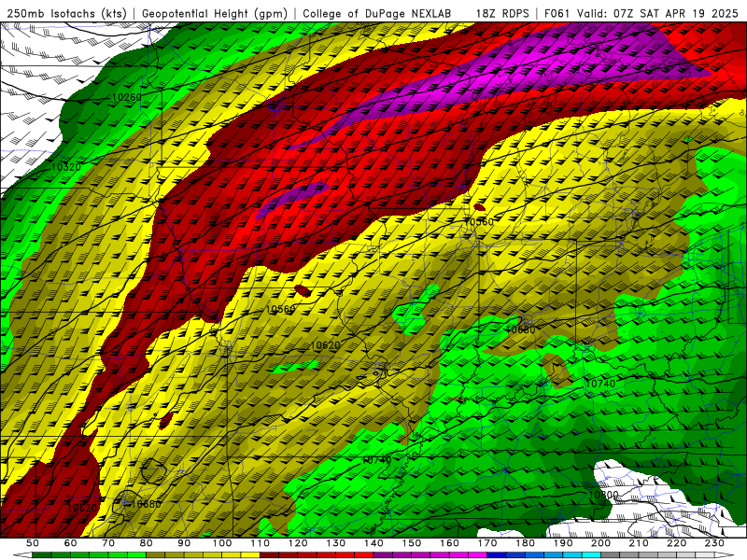Click the 'Geopotential Height (gpm)' header text
Viewport: 747px width, 560px height.
coord(215,13)
